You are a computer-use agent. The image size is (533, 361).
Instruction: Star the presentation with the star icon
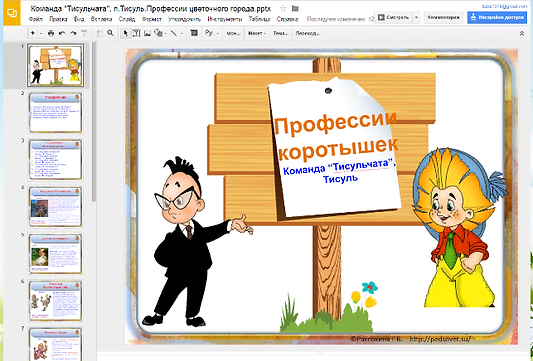point(283,8)
